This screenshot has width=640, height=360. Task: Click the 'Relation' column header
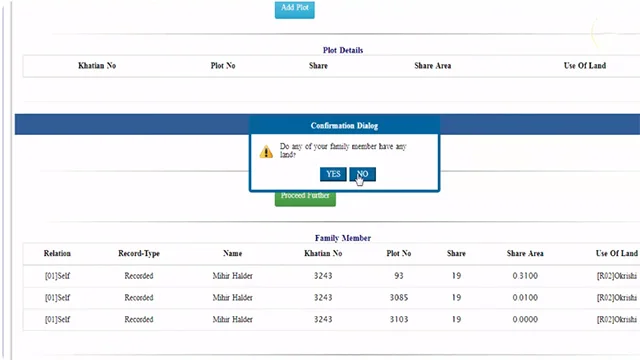[57, 253]
